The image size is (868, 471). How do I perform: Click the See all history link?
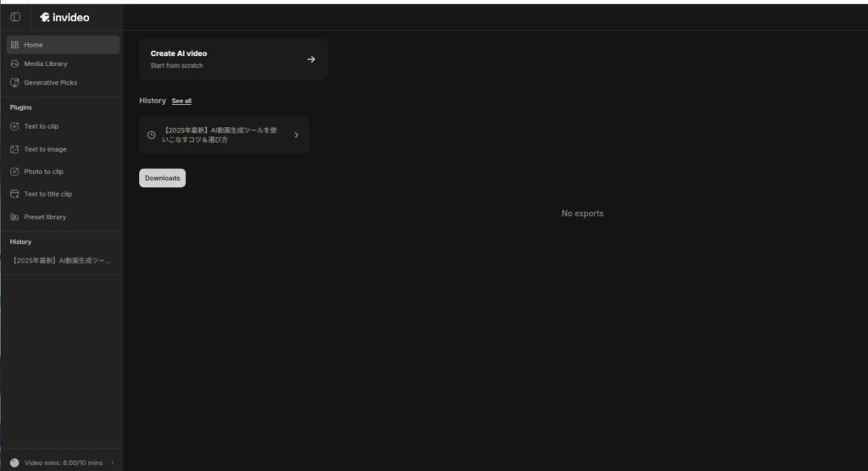click(181, 102)
